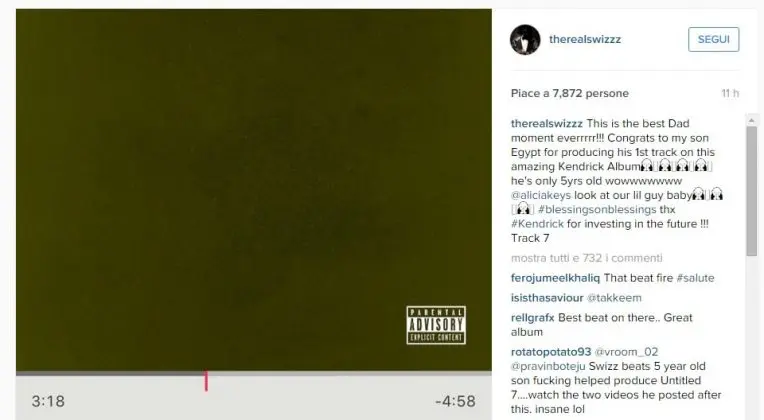Click the red playback position marker

click(206, 381)
